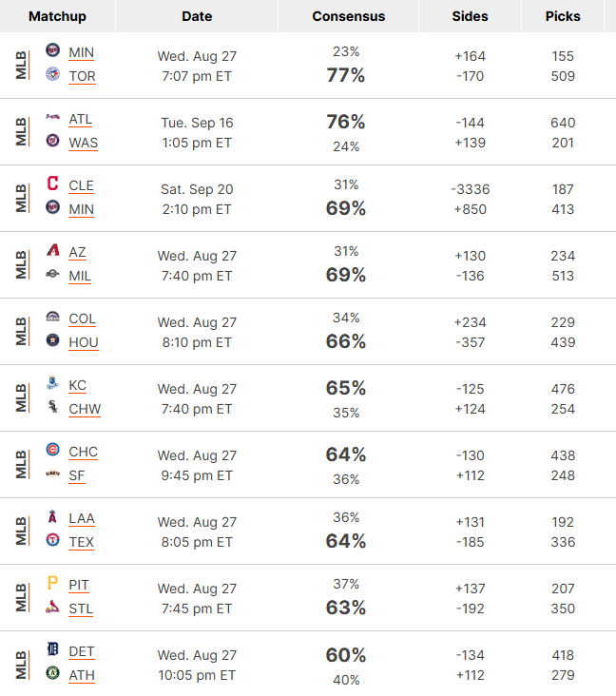
Task: Open the LAA team link
Action: [x=82, y=518]
